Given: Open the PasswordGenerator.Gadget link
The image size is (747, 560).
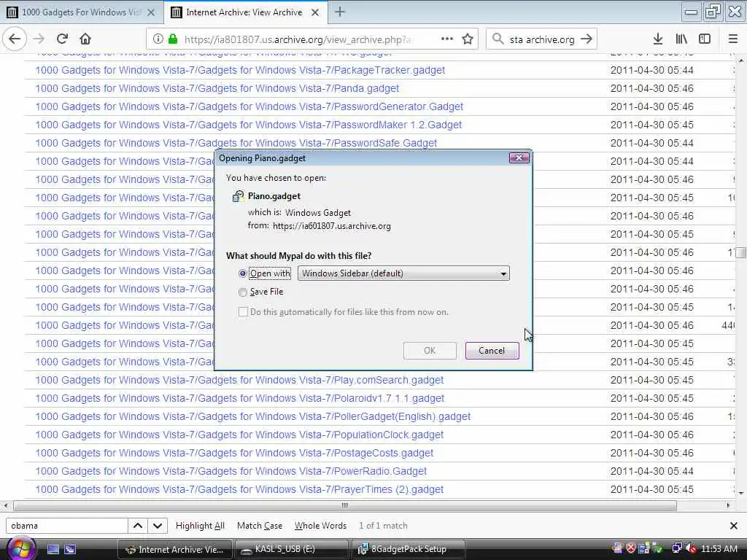Looking at the screenshot, I should (x=249, y=106).
